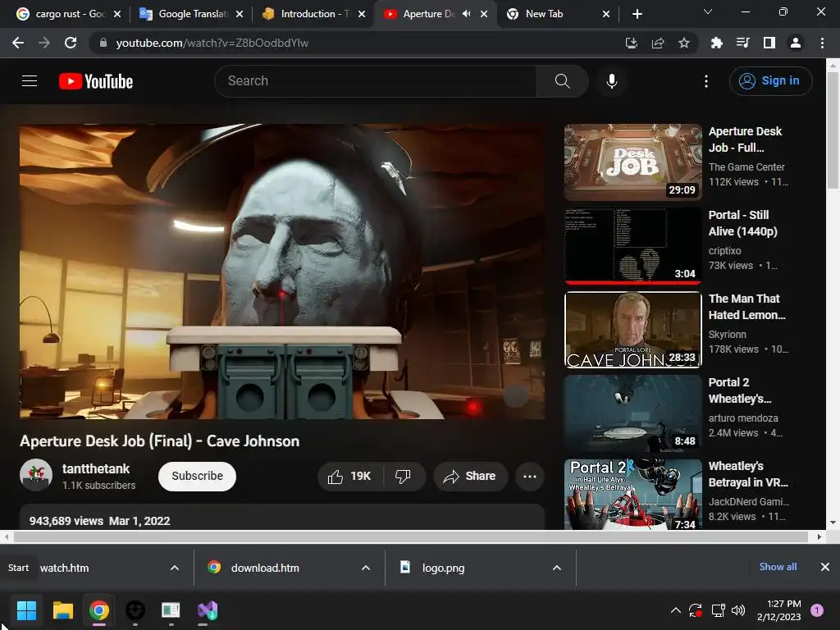Viewport: 840px width, 630px height.
Task: Share the Aperture Desk Job video
Action: click(470, 477)
